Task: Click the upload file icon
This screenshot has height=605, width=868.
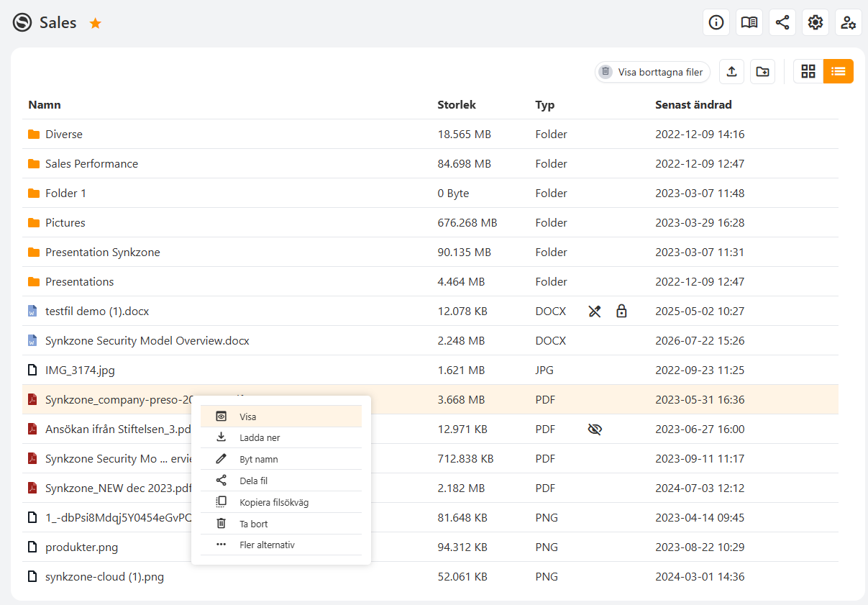Action: [731, 71]
